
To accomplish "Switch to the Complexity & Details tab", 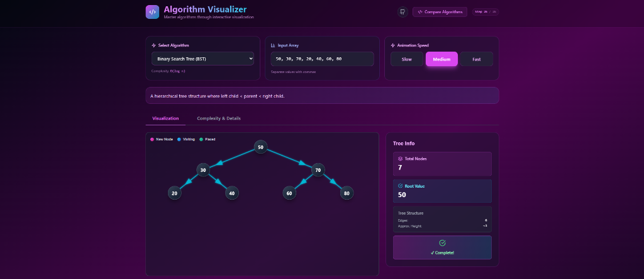I will pyautogui.click(x=218, y=118).
